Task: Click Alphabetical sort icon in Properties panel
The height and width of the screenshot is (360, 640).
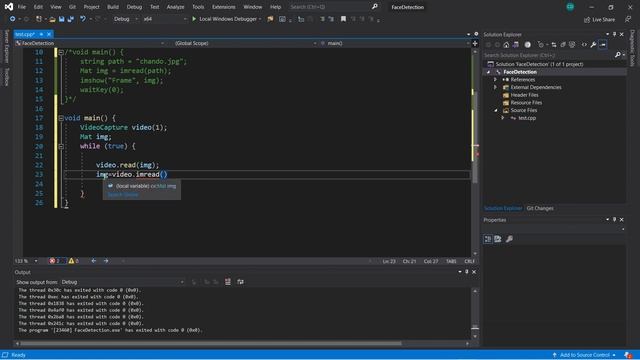Action: pyautogui.click(x=498, y=239)
